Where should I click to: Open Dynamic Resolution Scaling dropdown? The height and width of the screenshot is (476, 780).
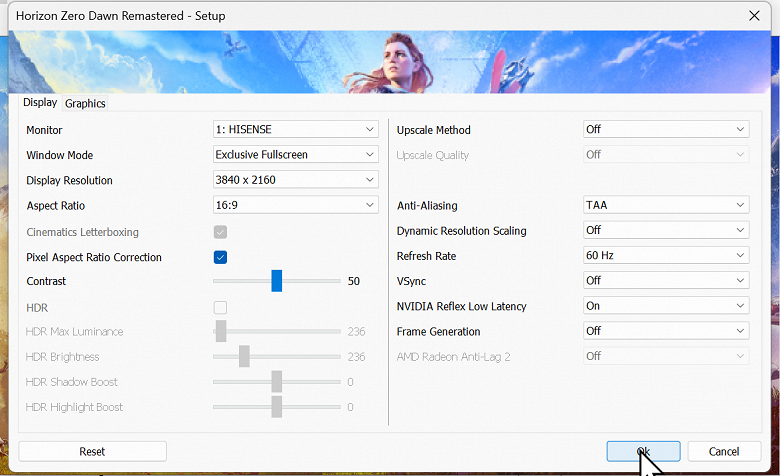665,231
